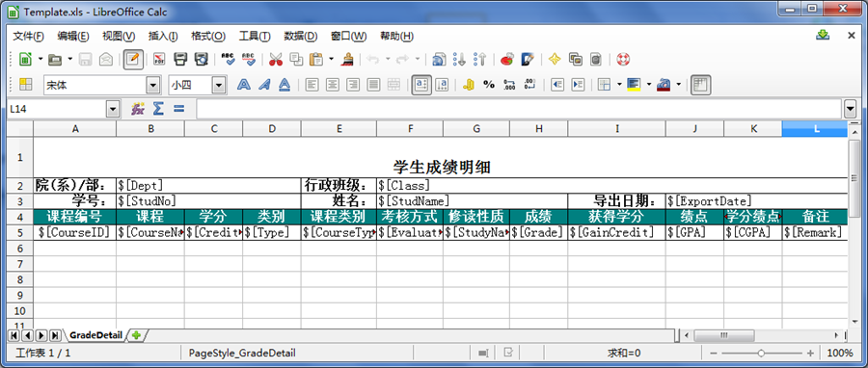
Task: Select the GradeDetail sheet tab
Action: 95,335
